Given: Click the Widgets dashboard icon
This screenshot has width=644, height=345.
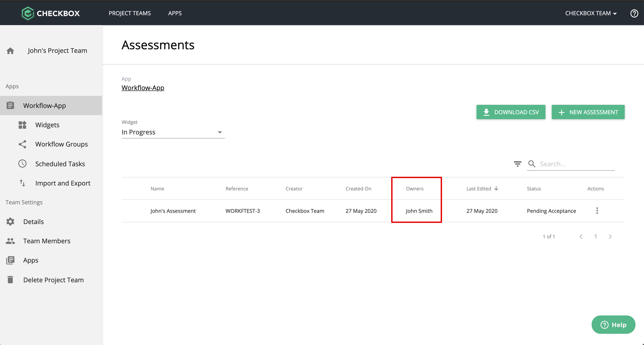Looking at the screenshot, I should [x=22, y=125].
